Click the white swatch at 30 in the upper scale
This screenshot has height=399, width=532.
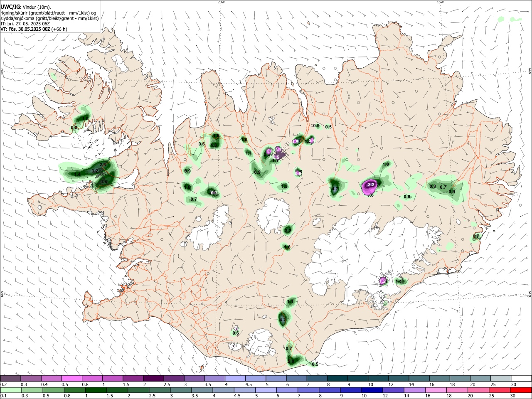pos(521,379)
